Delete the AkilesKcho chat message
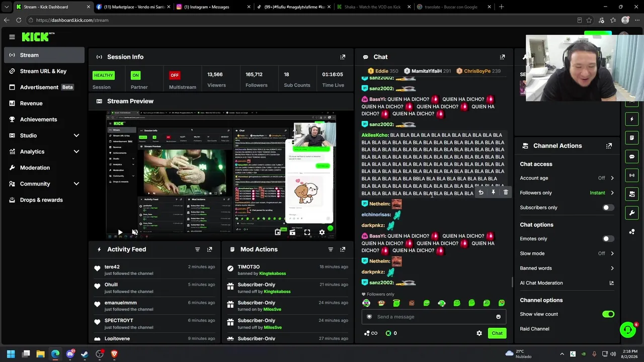 pos(506,193)
